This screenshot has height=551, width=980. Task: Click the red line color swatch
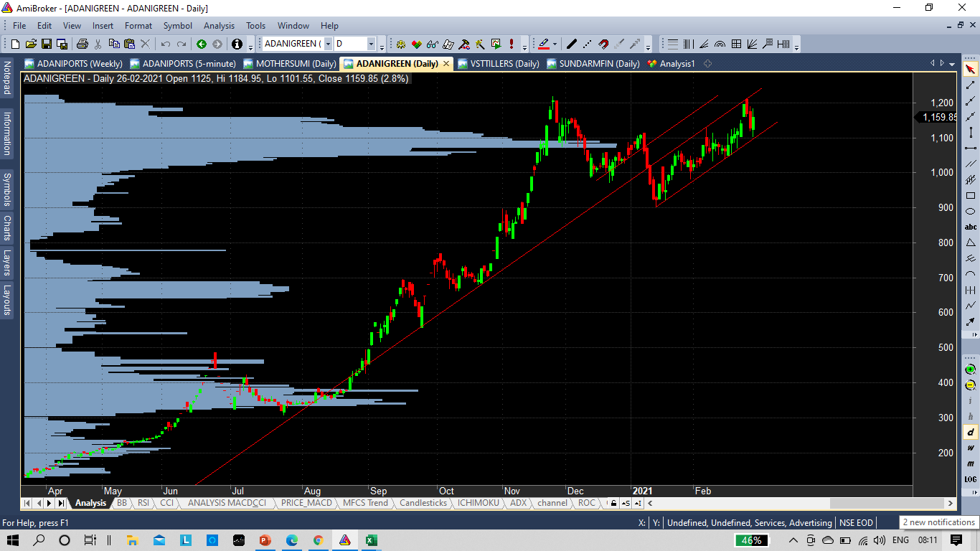pyautogui.click(x=543, y=44)
